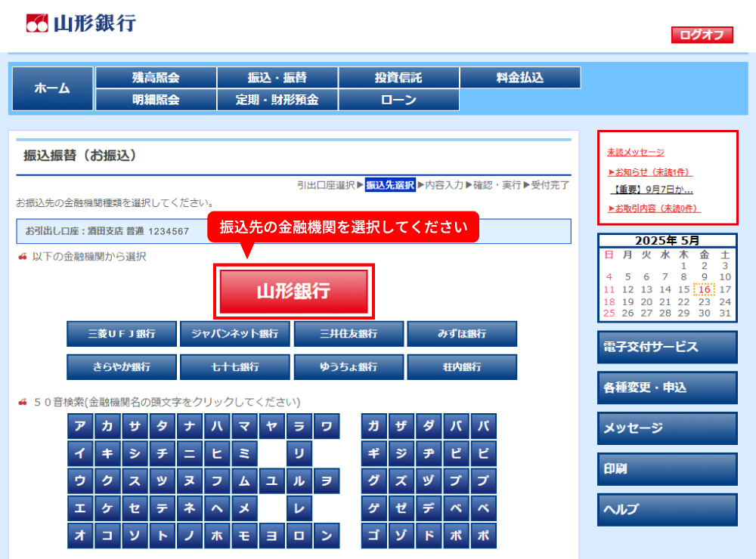Click the ヲ kana search key
Image resolution: width=756 pixels, height=559 pixels.
coord(327,481)
